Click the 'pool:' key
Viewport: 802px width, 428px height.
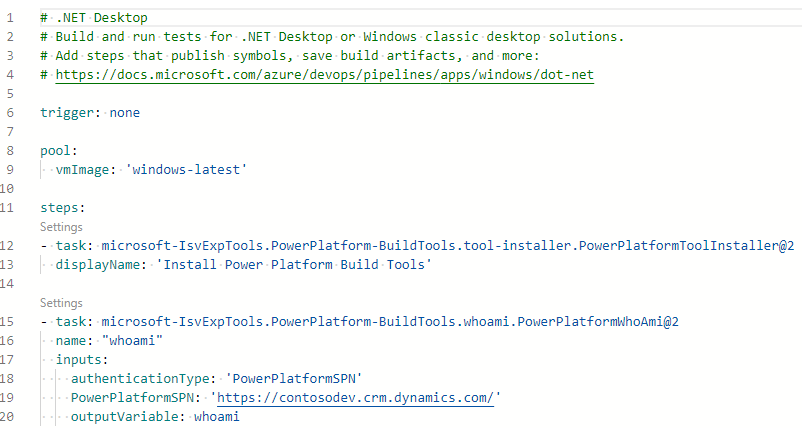click(x=58, y=150)
